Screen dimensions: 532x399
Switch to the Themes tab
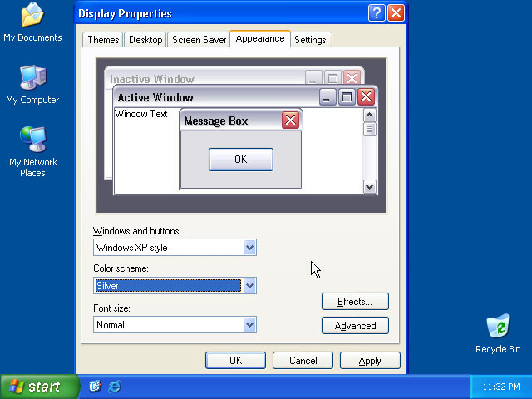pos(103,40)
